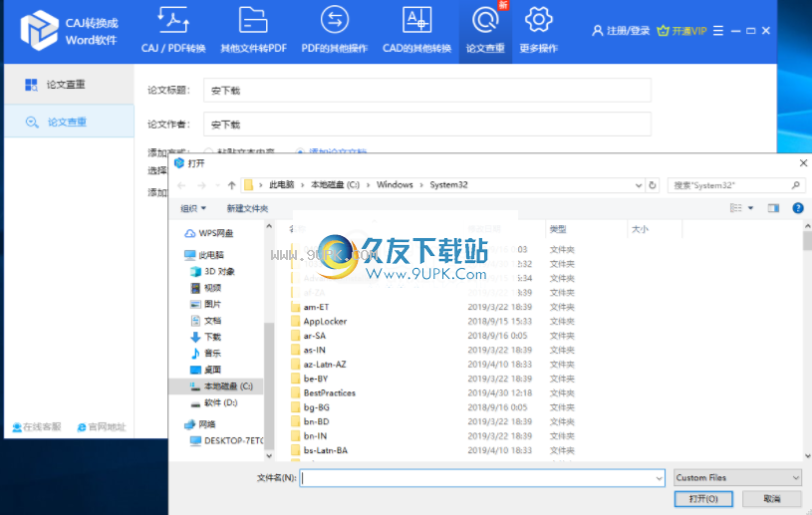Open CAD的其他转换 section
812x515 pixels.
[416, 31]
